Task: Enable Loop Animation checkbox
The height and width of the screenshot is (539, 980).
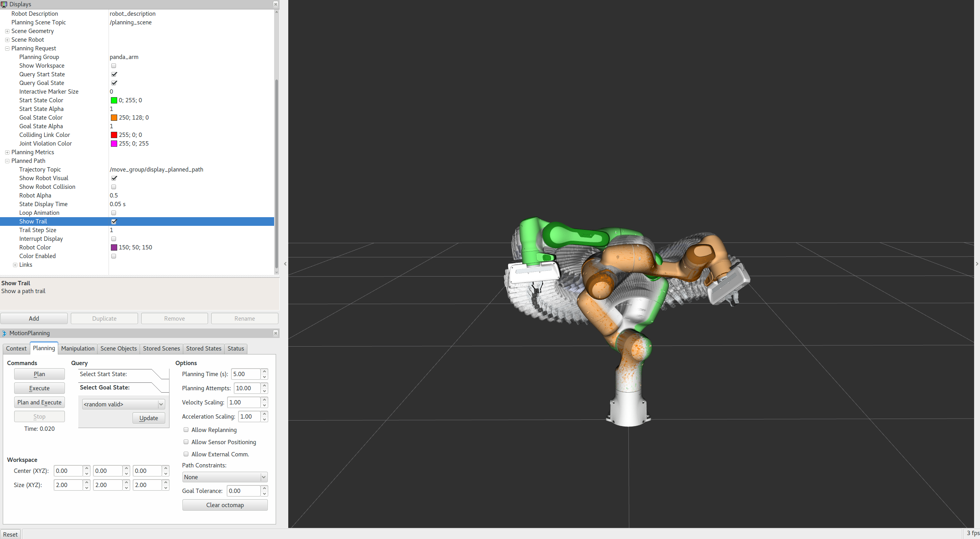Action: coord(114,213)
